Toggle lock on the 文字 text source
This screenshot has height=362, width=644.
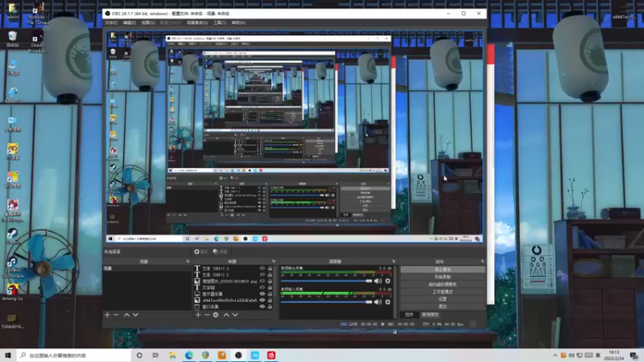[x=270, y=287]
